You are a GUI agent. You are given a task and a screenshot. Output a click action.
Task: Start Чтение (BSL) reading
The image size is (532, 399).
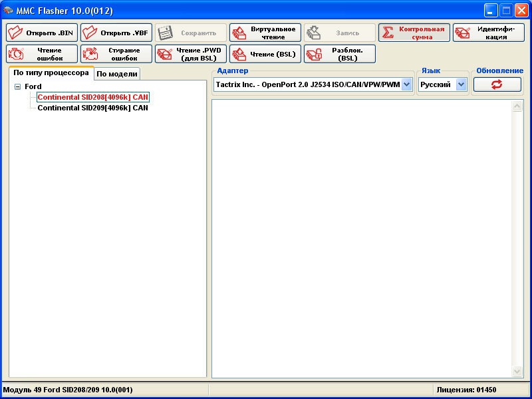point(265,54)
